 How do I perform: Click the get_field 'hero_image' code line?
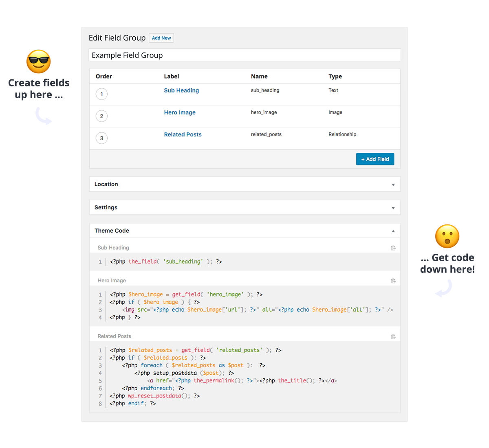pos(186,294)
